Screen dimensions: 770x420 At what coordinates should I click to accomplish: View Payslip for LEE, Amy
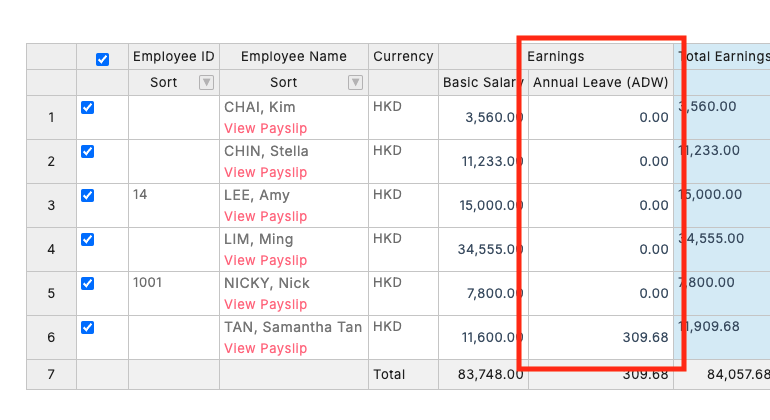click(265, 216)
